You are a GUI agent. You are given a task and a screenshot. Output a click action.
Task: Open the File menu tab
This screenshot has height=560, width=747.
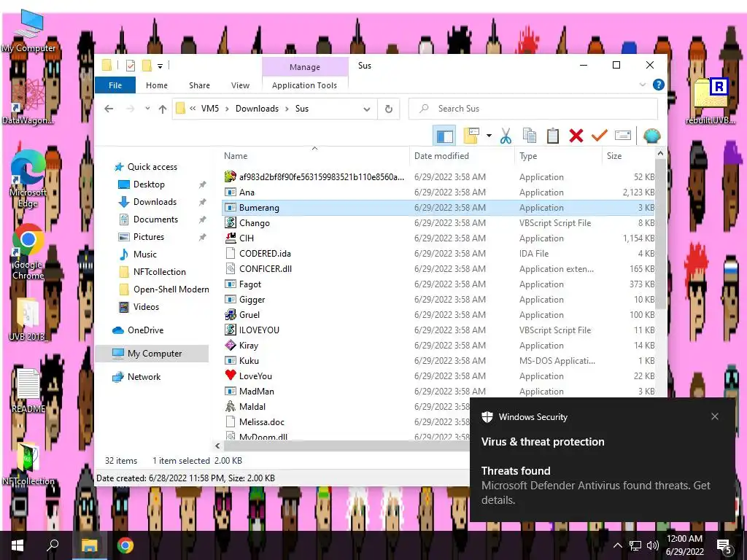click(115, 85)
